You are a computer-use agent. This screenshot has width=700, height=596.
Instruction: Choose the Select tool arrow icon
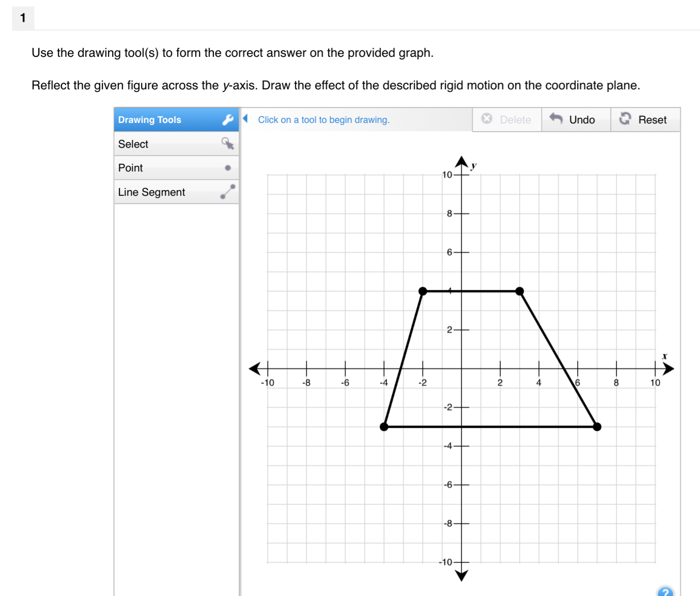227,144
